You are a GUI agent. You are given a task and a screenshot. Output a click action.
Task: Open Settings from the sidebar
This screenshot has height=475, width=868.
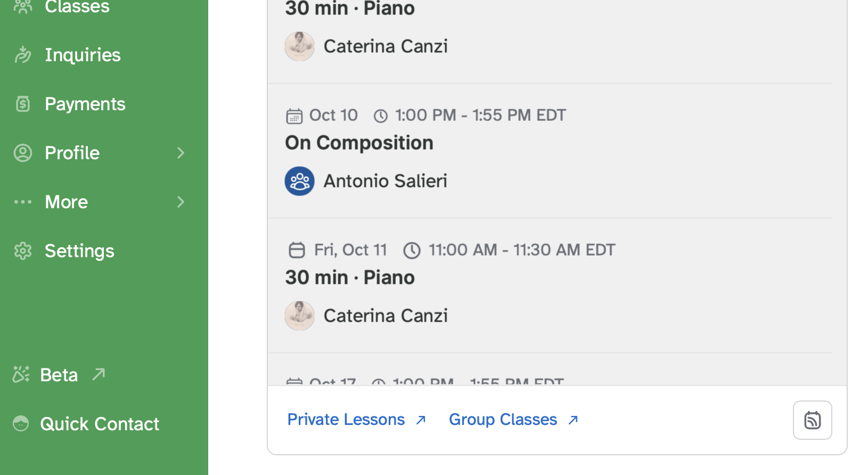pos(79,251)
